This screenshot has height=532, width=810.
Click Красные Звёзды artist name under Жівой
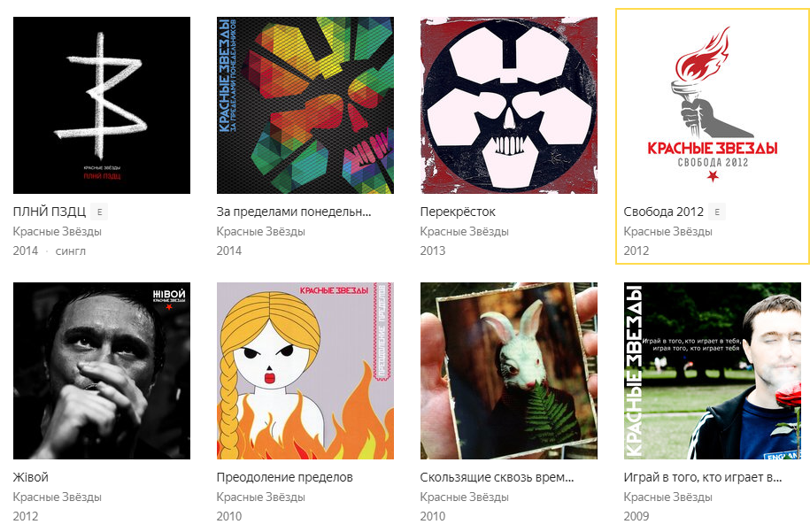coord(58,497)
